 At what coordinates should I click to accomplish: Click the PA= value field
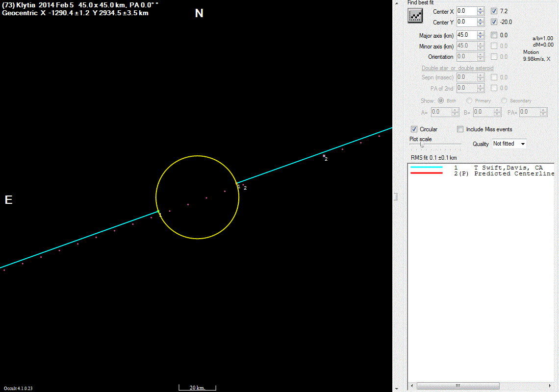click(530, 112)
